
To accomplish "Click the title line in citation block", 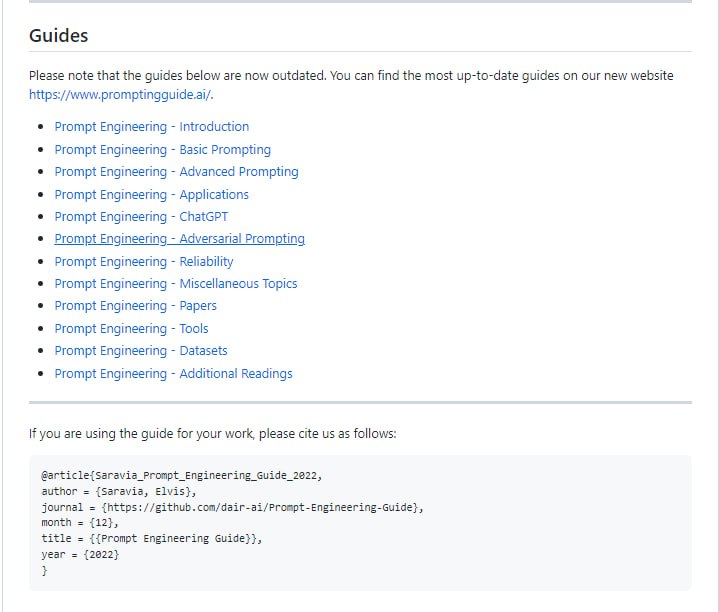I will pos(151,538).
